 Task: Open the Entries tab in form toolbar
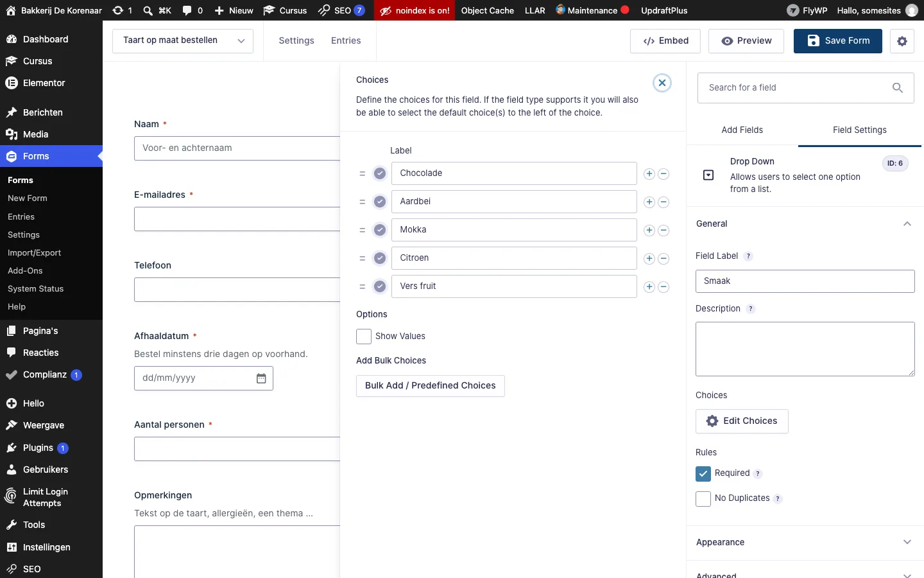tap(346, 40)
